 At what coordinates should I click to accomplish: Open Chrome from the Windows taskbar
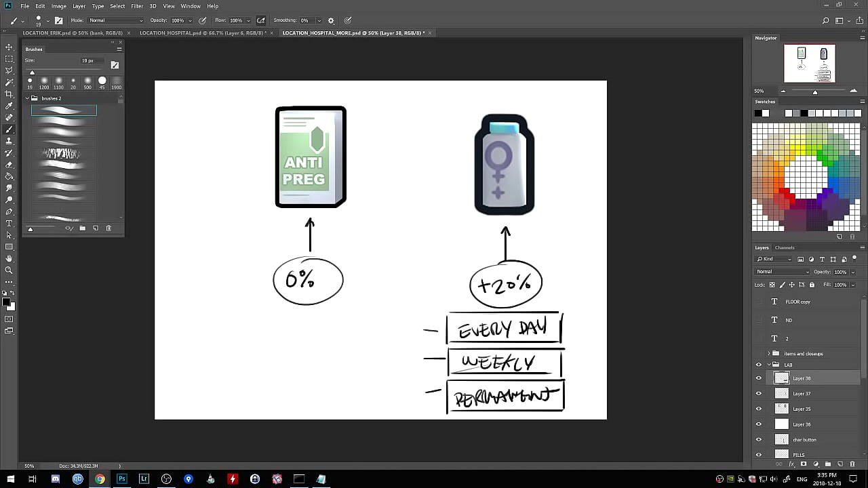100,479
